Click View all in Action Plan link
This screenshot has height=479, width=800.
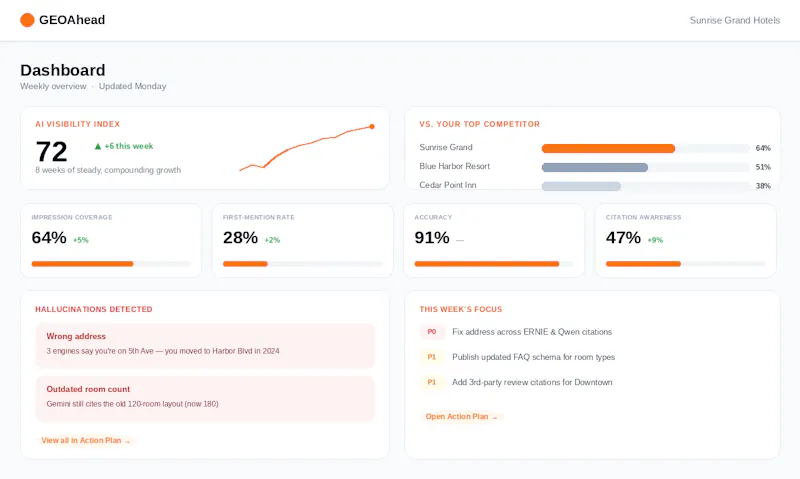pos(86,440)
